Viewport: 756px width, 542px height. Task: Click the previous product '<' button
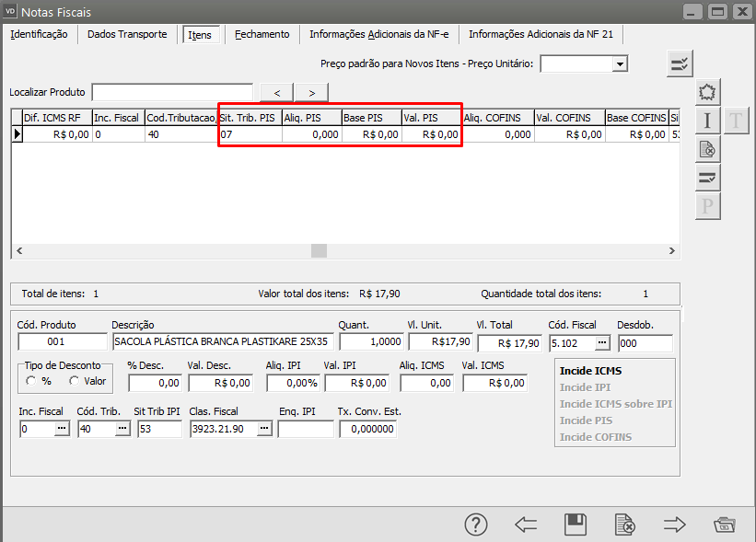click(277, 92)
